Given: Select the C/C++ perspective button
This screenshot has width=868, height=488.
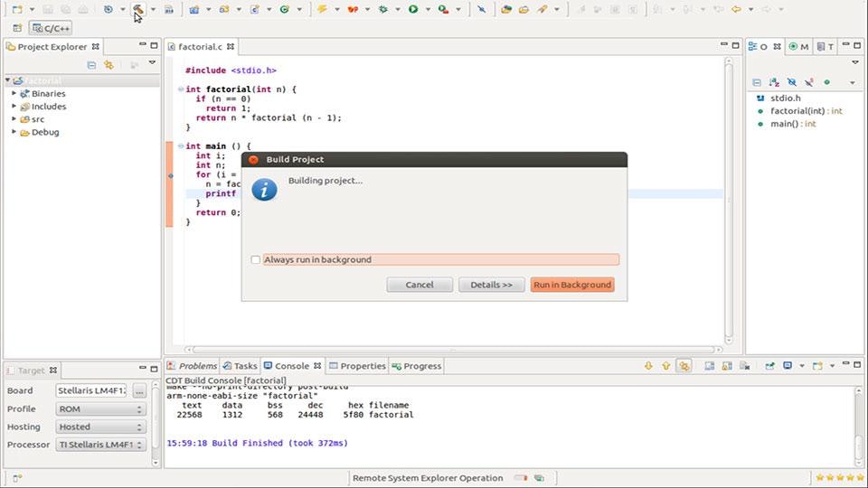Looking at the screenshot, I should click(x=51, y=28).
